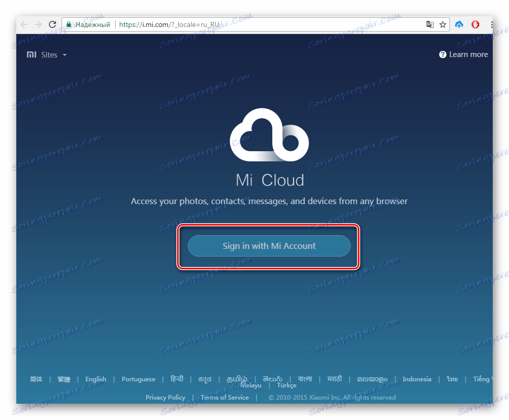Screen dimensions: 509x420
Task: Click the Mi Cloud logo image
Action: click(269, 134)
